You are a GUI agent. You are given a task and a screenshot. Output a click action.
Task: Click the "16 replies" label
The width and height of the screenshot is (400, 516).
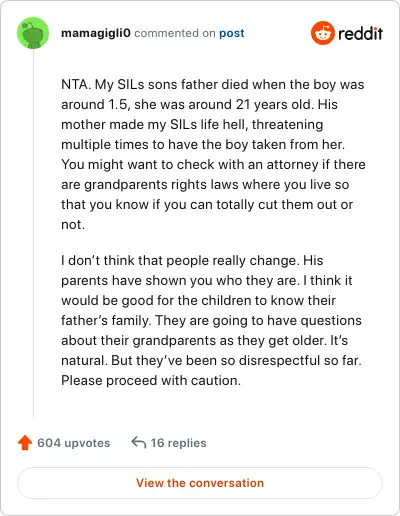pos(178,443)
